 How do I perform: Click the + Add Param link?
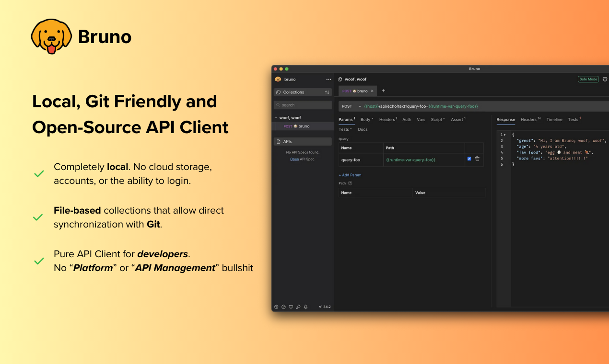tap(350, 175)
